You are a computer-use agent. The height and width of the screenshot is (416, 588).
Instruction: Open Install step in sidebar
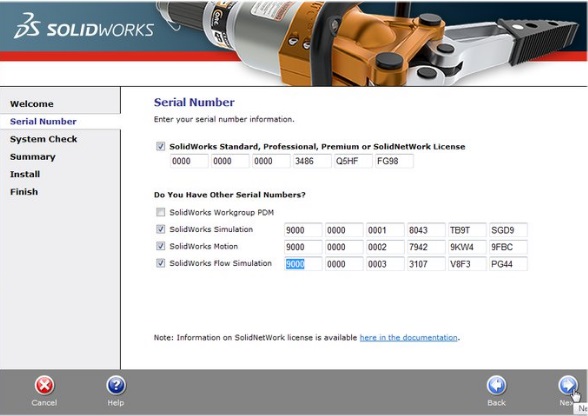pos(25,174)
